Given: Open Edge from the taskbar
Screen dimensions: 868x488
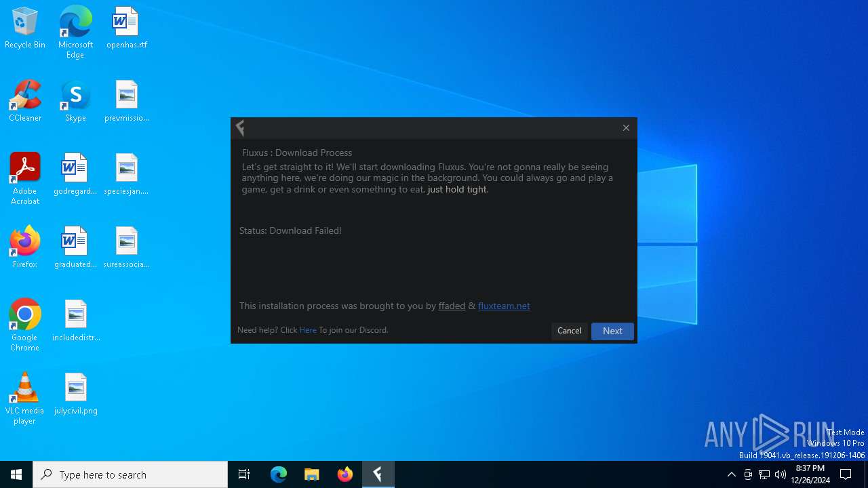Looking at the screenshot, I should pyautogui.click(x=279, y=474).
